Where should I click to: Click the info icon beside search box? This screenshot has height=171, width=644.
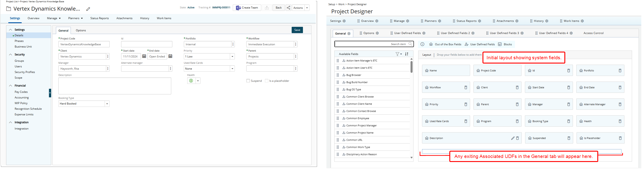pos(422,44)
